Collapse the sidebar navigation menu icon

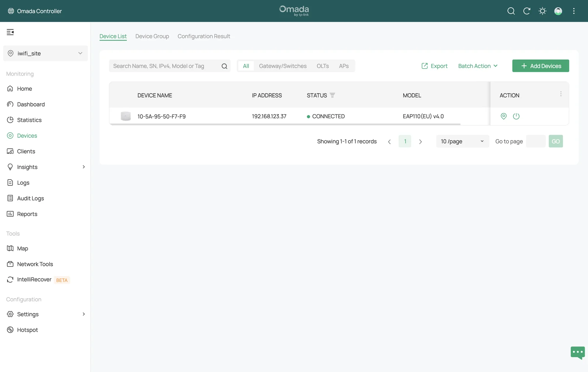10,32
